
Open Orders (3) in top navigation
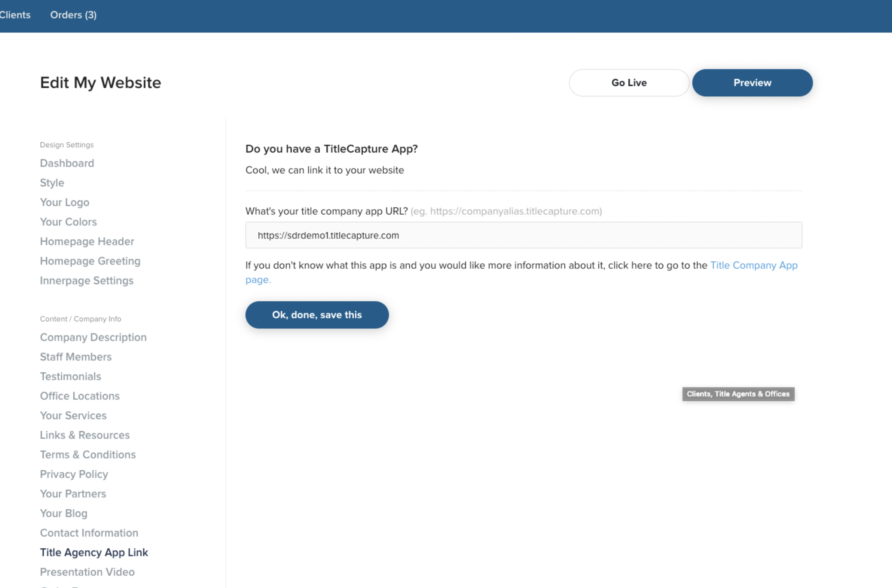click(x=73, y=15)
